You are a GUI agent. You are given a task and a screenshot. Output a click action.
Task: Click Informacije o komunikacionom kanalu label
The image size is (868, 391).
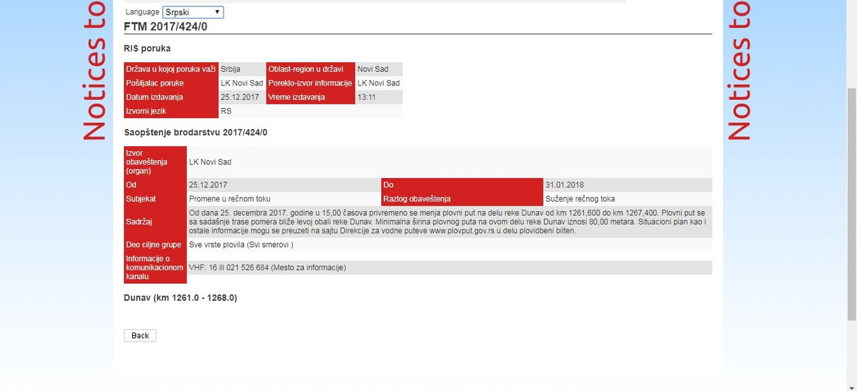[155, 267]
